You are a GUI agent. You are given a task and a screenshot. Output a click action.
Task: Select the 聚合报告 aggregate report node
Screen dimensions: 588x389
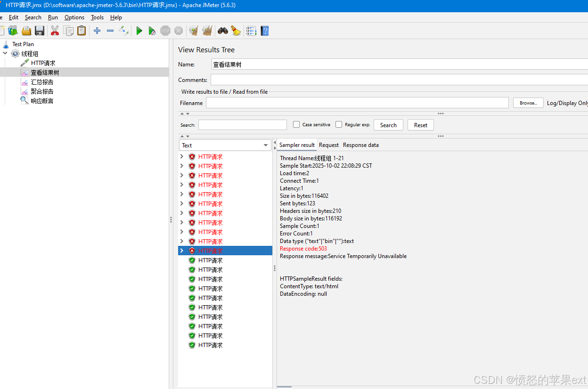point(42,91)
